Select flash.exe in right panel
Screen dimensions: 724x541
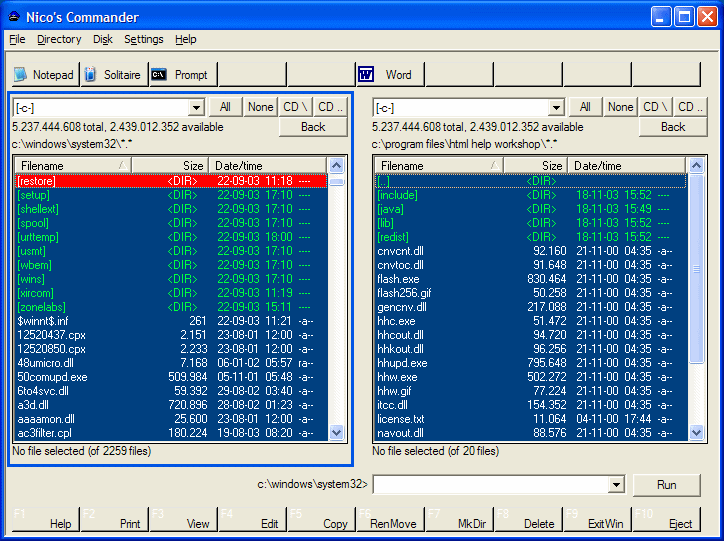[531, 279]
